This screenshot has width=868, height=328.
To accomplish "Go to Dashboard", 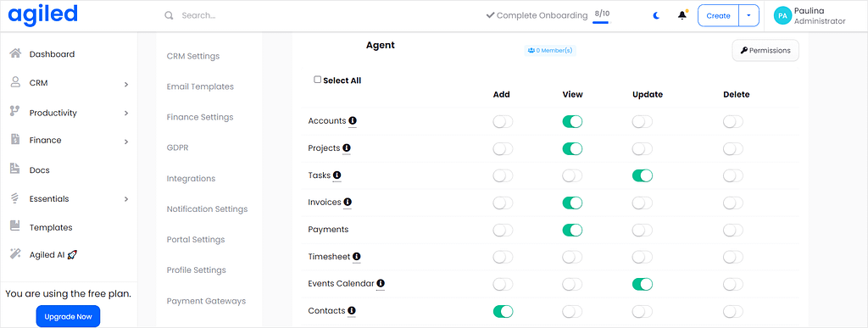I will tap(52, 54).
